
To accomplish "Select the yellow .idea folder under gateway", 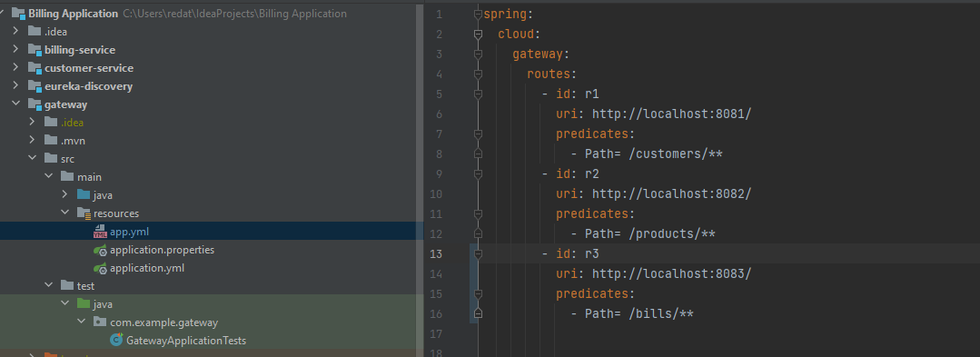I will click(x=72, y=123).
